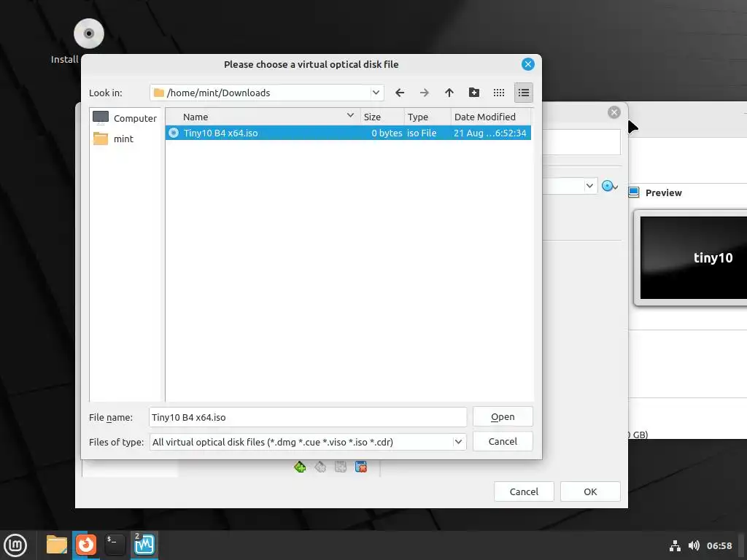Open the Files manager from taskbar

tap(56, 545)
